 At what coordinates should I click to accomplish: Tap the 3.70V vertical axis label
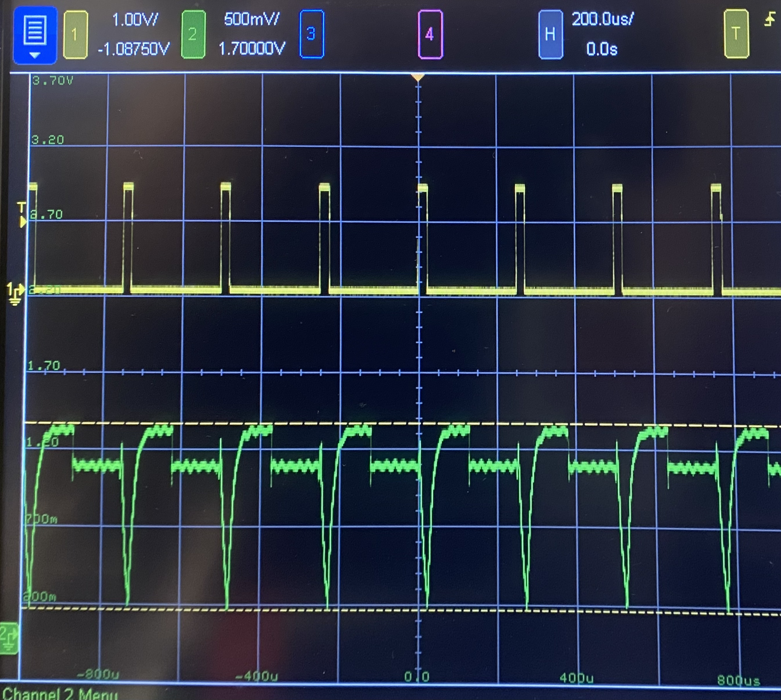point(53,80)
